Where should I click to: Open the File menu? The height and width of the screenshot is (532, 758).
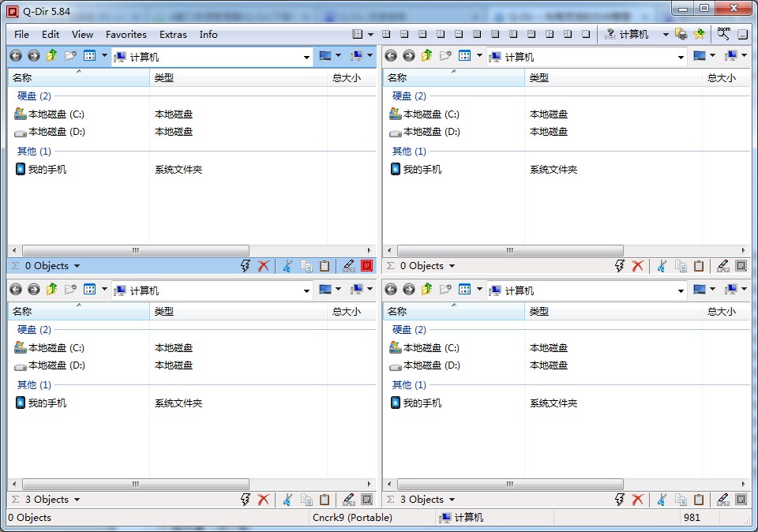click(22, 34)
